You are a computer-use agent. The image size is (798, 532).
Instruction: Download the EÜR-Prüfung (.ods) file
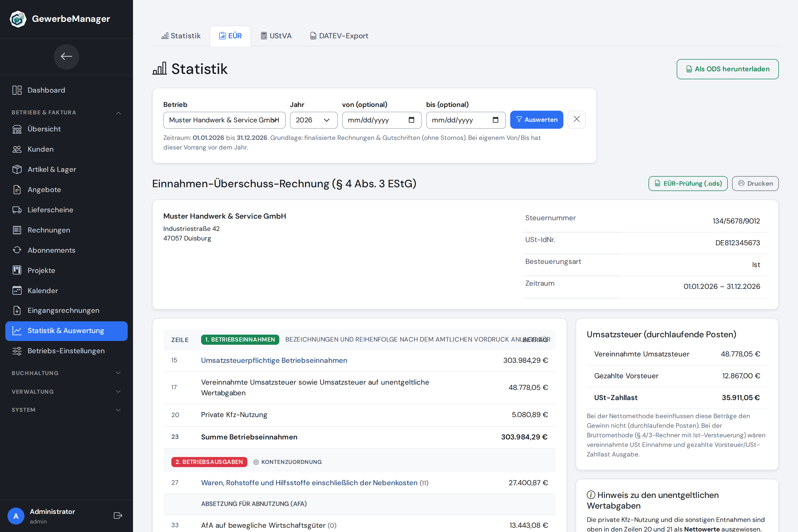(x=688, y=184)
